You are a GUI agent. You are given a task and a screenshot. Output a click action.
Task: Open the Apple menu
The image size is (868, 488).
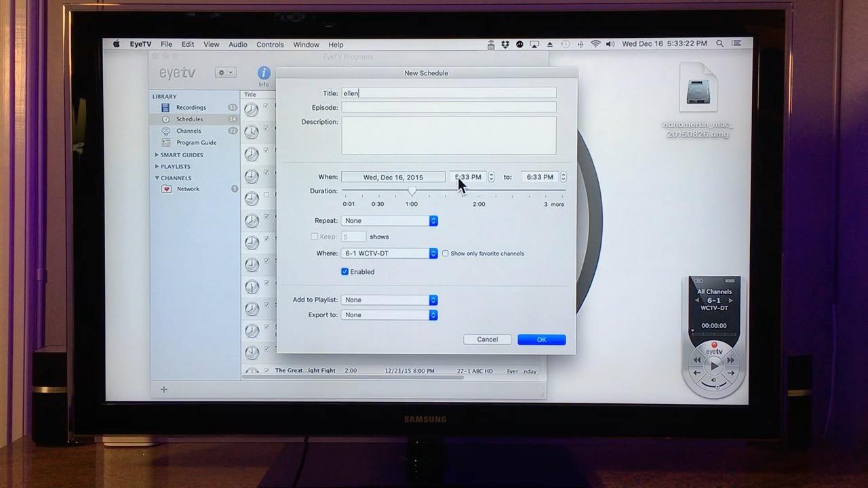click(116, 44)
